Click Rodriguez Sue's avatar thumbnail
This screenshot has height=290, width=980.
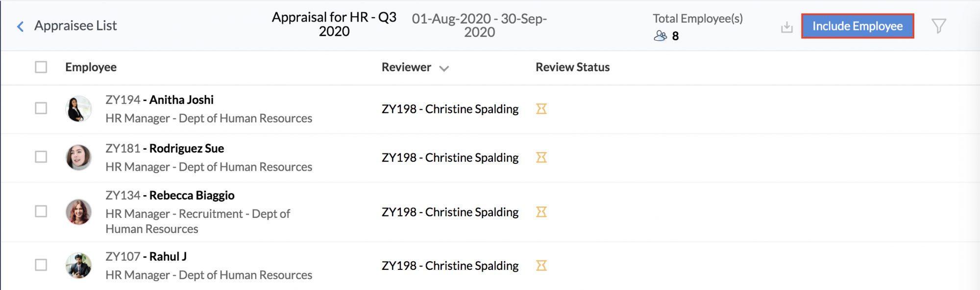78,158
